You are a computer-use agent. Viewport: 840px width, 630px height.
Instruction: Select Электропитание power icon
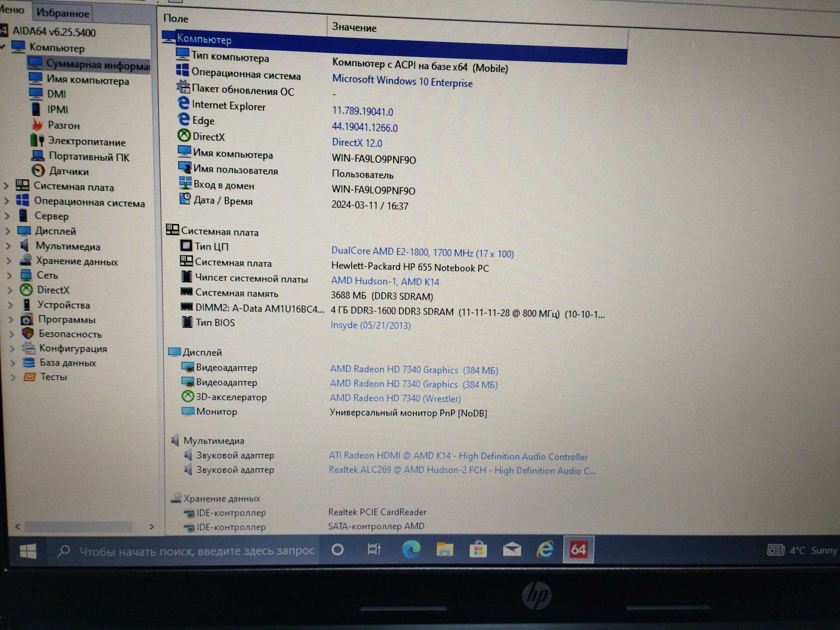pyautogui.click(x=37, y=141)
